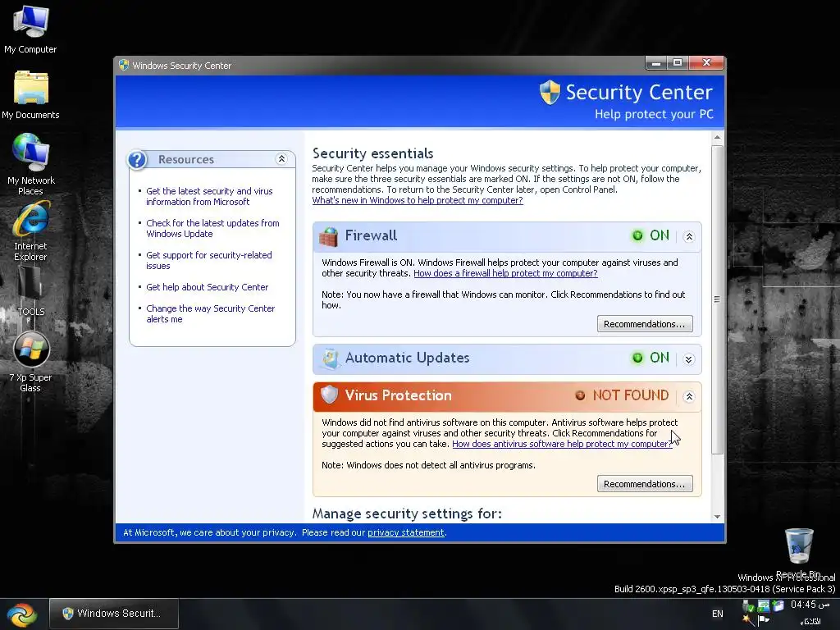Click the Security Center shield logo in header

pyautogui.click(x=550, y=93)
